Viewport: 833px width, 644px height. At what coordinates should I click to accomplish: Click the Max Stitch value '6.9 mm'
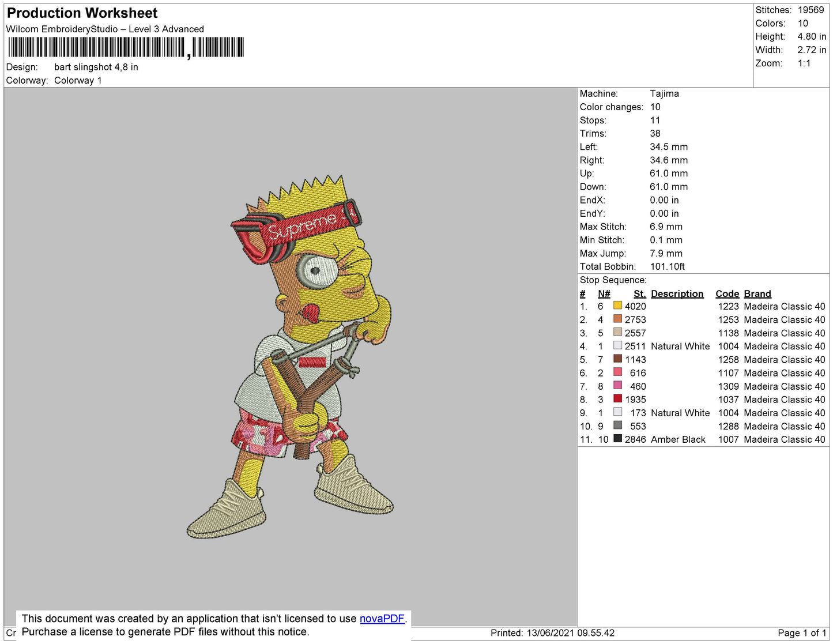coord(666,227)
